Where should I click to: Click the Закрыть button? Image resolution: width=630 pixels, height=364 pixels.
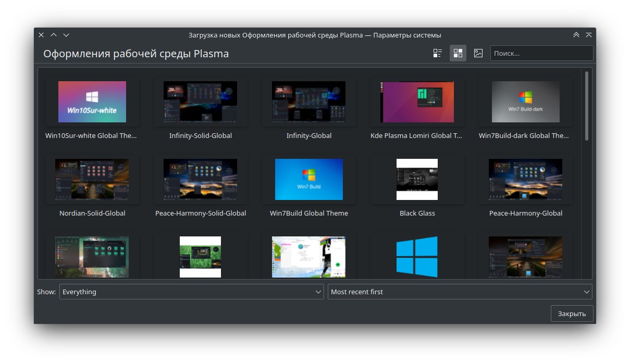(572, 313)
